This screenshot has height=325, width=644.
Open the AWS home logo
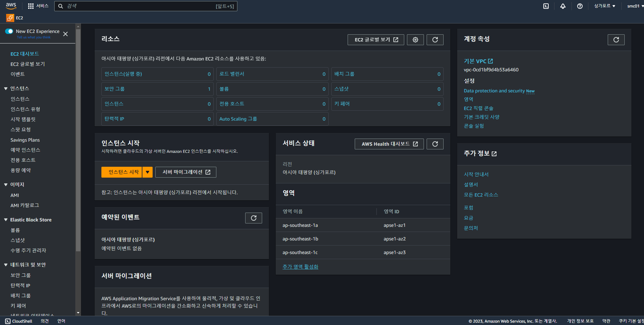tap(11, 6)
